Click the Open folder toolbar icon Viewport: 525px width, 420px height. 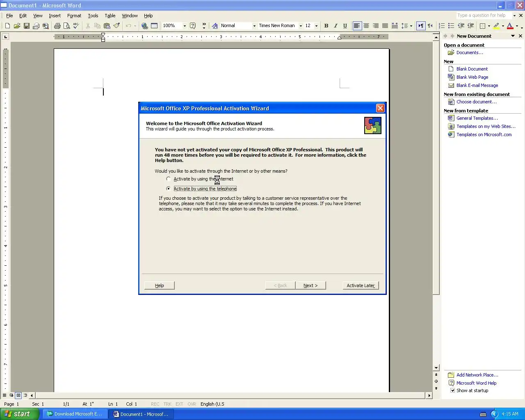[17, 25]
